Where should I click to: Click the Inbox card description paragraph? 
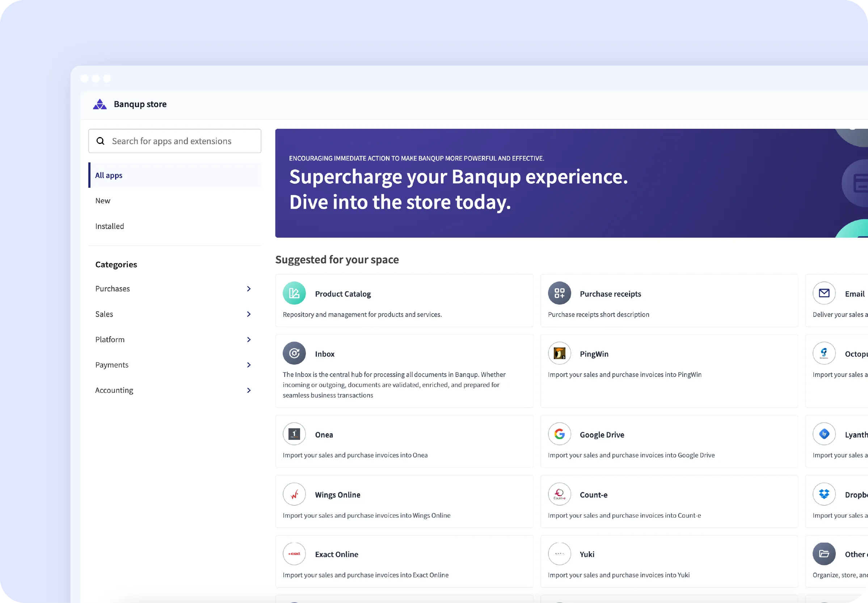point(394,385)
